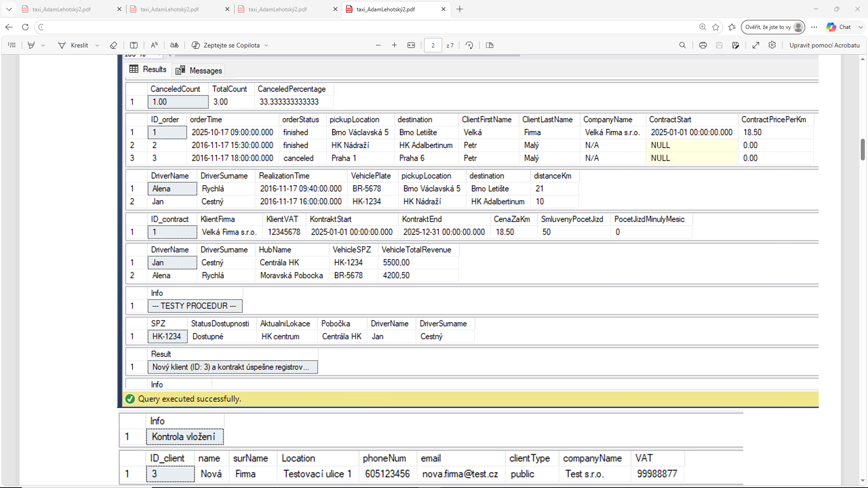Image resolution: width=868 pixels, height=488 pixels.
Task: Select the highlight tool
Action: pos(31,45)
